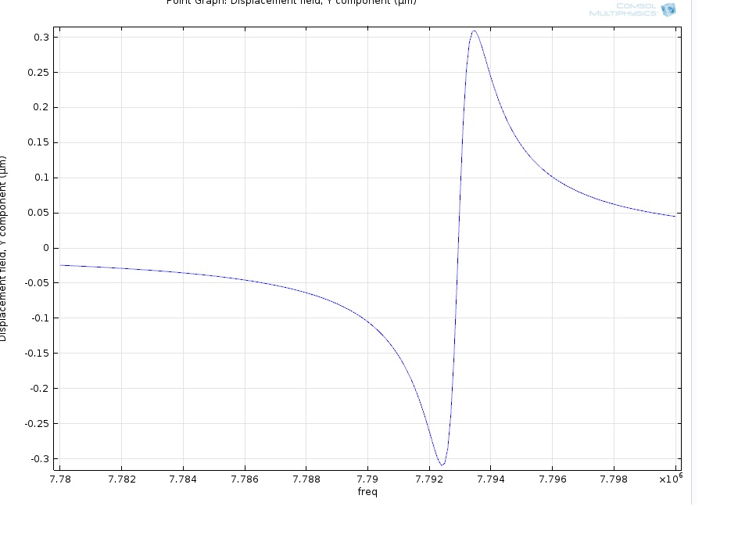Screen dimensions: 738x560
Task: Select the y-axis tick label 0.15
Action: [x=38, y=142]
